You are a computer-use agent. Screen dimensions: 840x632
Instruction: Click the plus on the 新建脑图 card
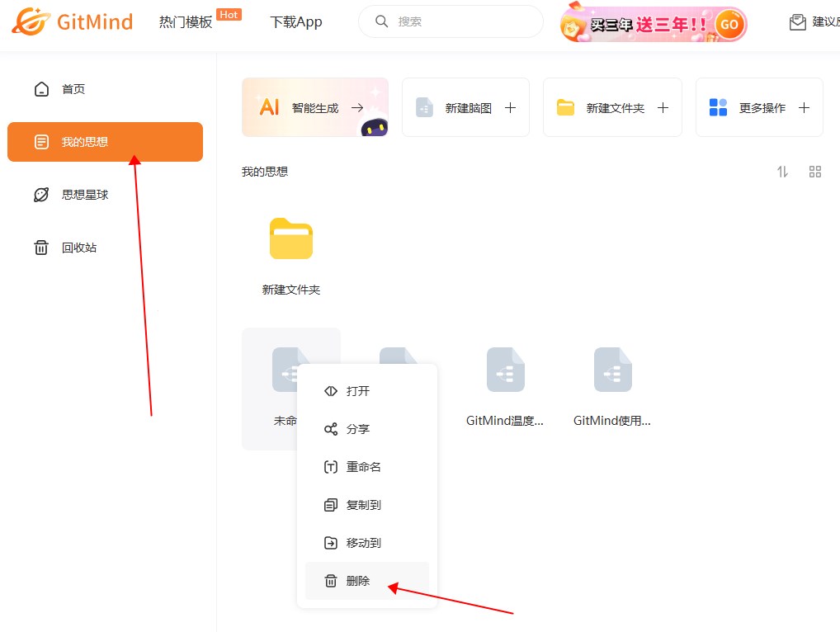510,108
